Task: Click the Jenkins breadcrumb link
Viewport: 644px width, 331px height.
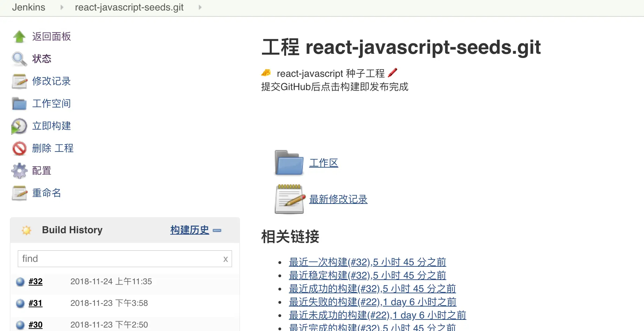Action: click(29, 7)
